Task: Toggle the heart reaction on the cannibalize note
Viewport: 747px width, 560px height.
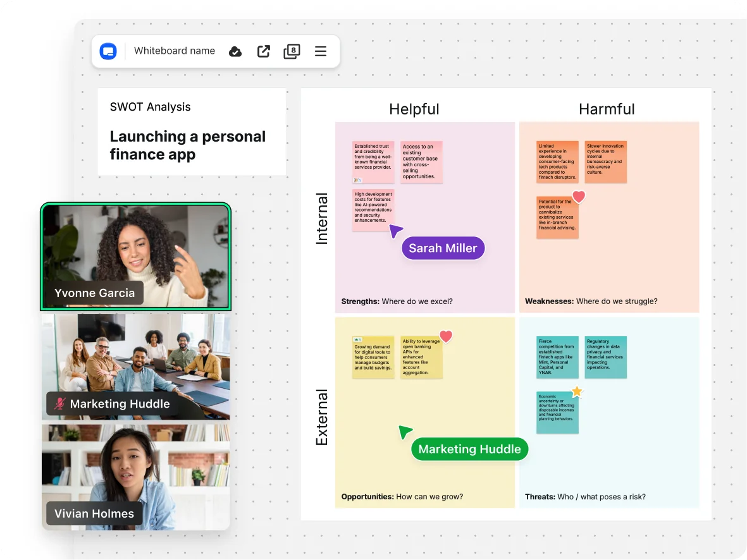Action: 577,197
